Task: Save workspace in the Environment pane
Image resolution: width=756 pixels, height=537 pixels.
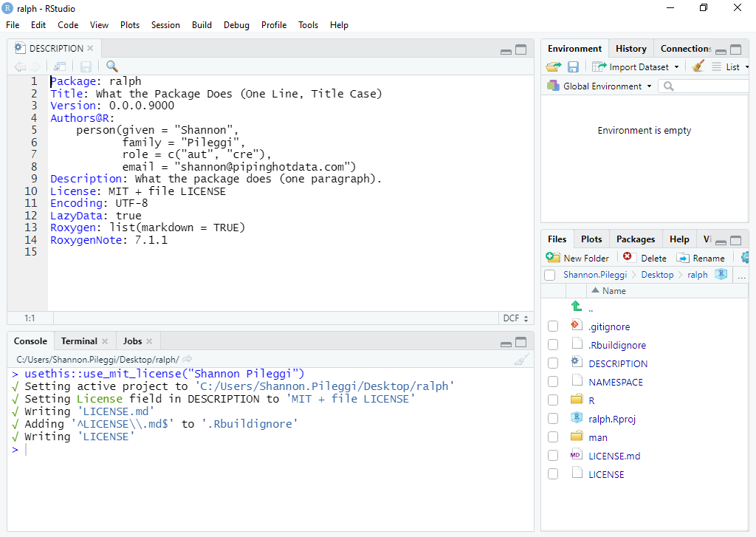Action: click(573, 66)
